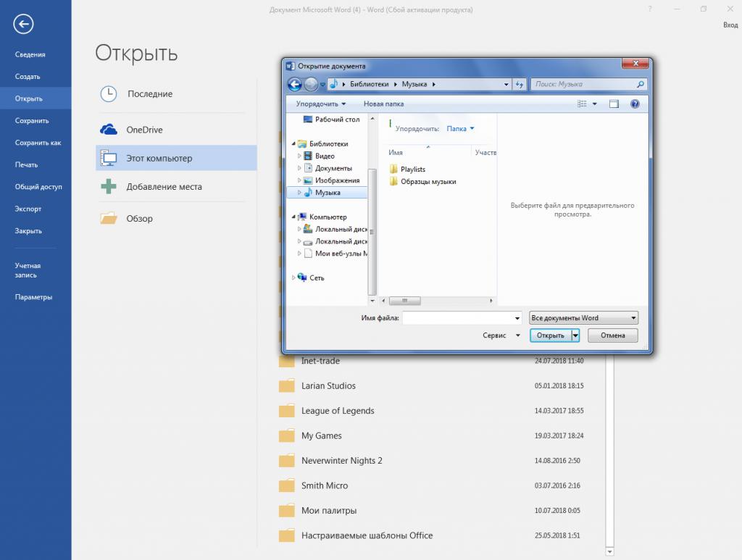
Task: Open the Экспорт backstage tab
Action: (x=28, y=209)
